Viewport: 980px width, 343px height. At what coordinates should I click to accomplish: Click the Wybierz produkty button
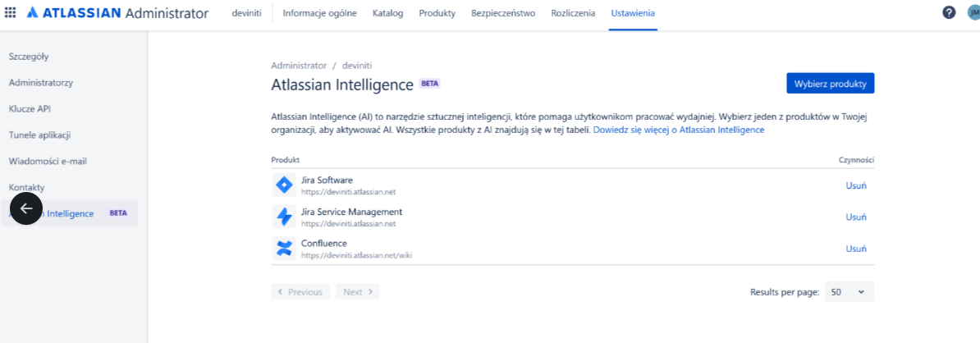830,84
